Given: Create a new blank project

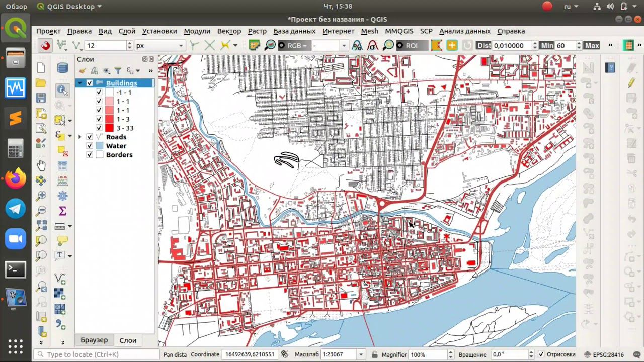Looking at the screenshot, I should [x=41, y=68].
